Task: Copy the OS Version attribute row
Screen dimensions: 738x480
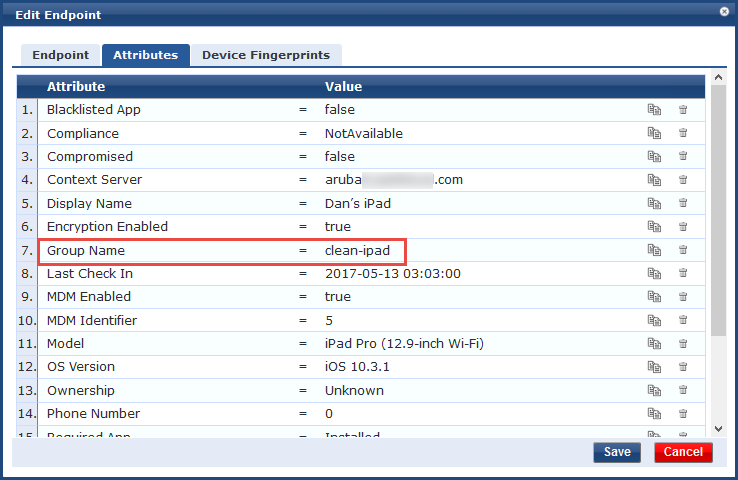Action: (654, 367)
